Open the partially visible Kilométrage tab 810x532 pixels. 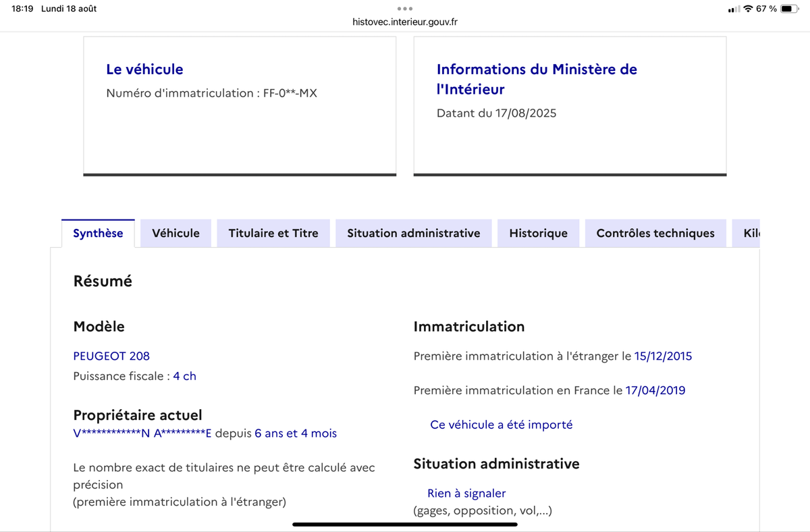(x=747, y=234)
